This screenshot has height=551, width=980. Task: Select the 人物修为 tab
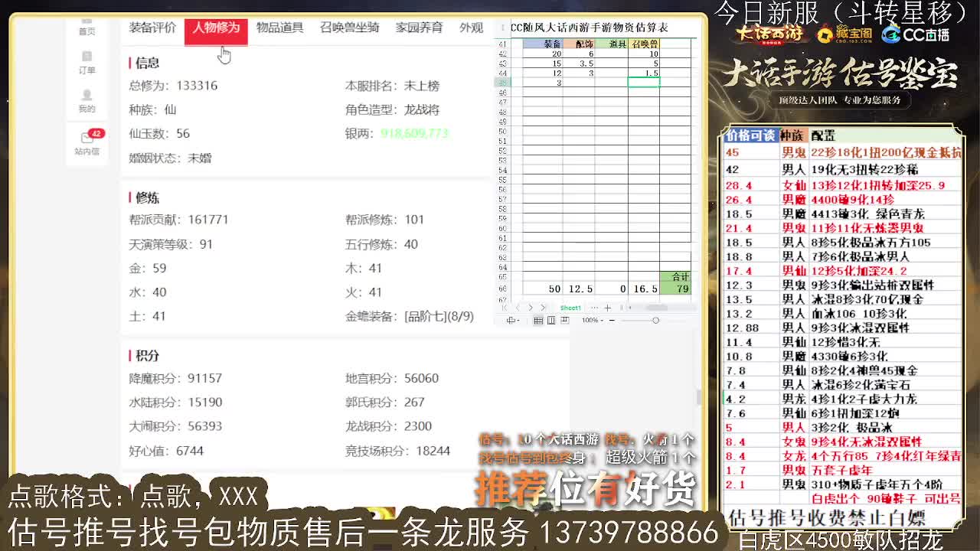(x=216, y=28)
